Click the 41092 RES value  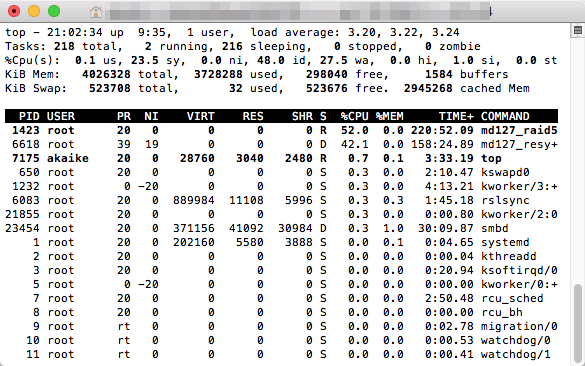[x=246, y=228]
